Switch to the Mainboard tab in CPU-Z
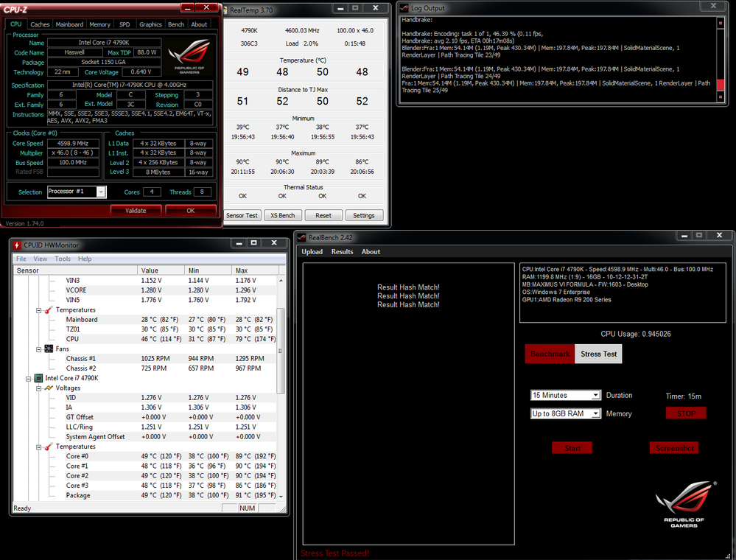 click(x=69, y=24)
